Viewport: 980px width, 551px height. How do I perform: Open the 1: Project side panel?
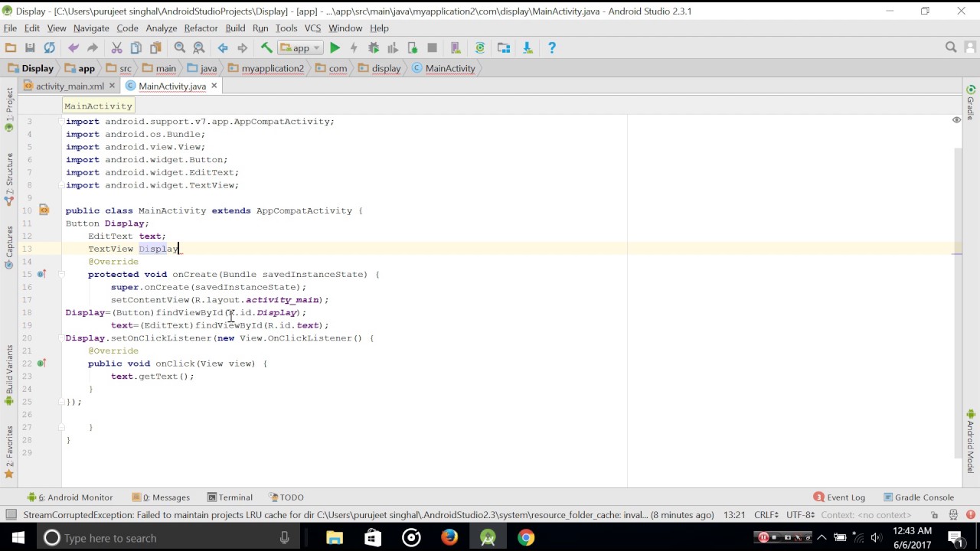(9, 109)
